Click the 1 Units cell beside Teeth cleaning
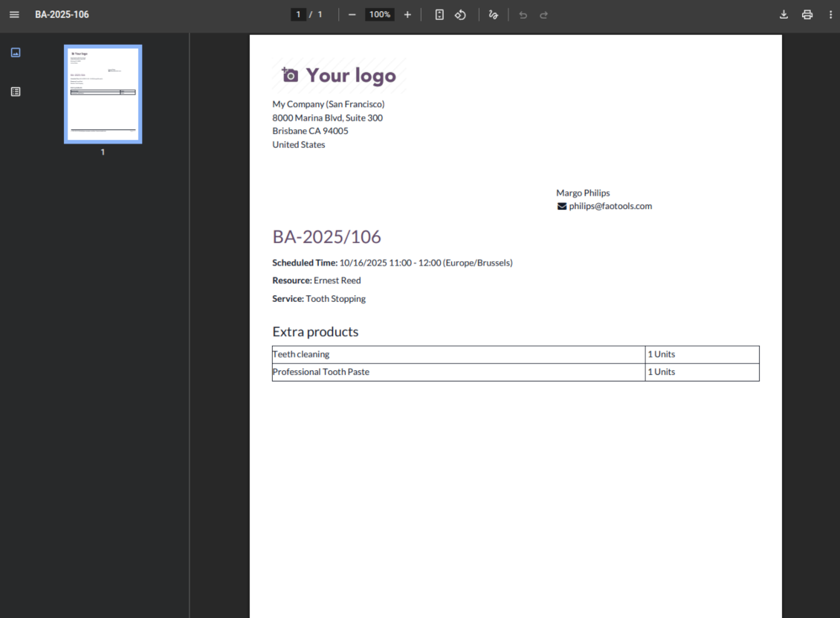This screenshot has height=618, width=840. (702, 354)
